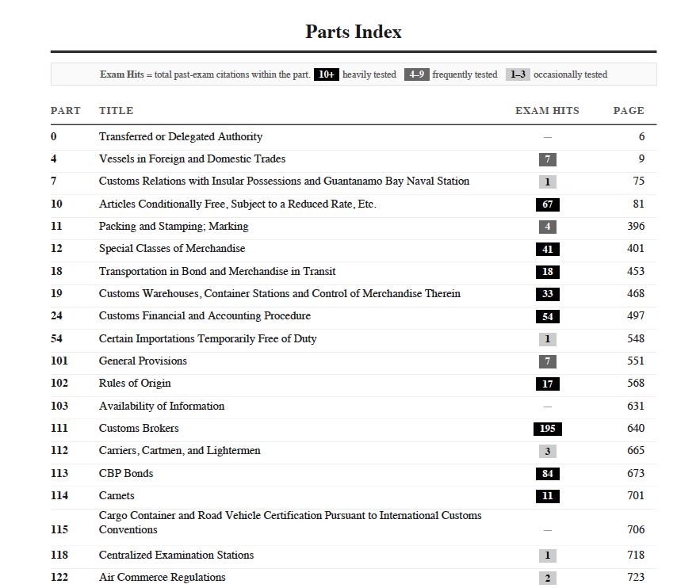Click page number 401
The height and width of the screenshot is (588, 700).
pos(636,249)
